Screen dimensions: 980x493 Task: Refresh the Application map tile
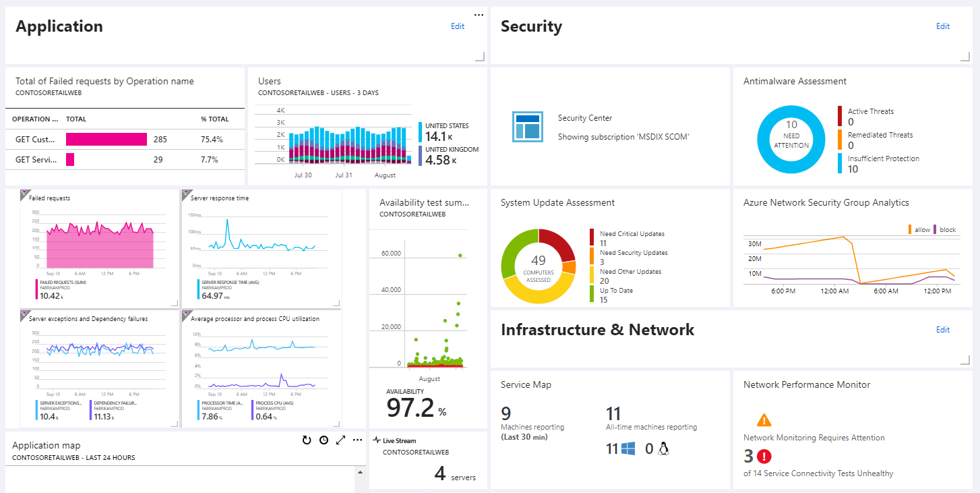click(307, 440)
